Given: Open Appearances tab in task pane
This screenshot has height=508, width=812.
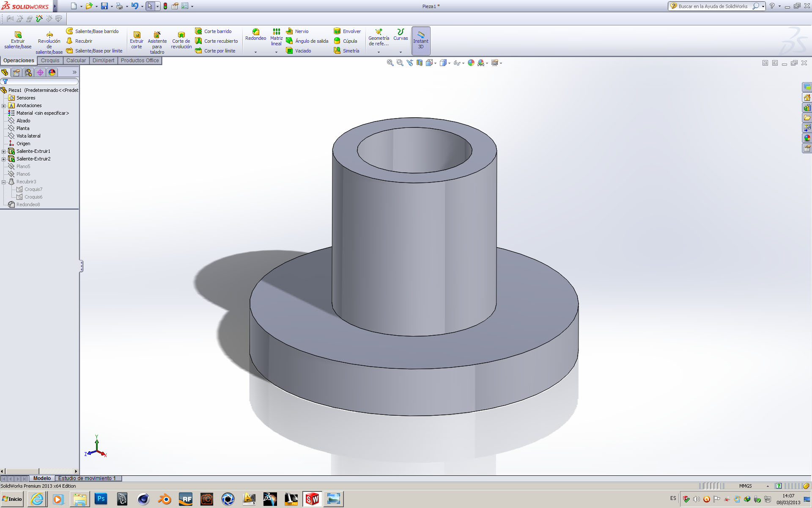Looking at the screenshot, I should (807, 138).
